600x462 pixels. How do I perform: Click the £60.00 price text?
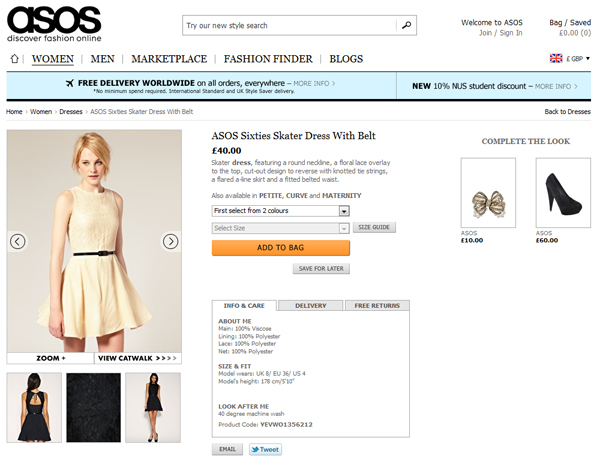[547, 240]
